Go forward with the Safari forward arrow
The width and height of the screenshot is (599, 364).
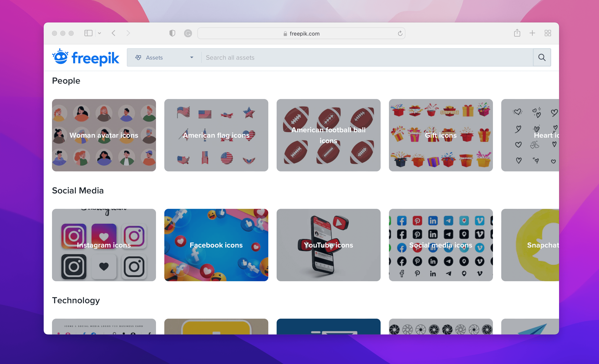point(128,33)
